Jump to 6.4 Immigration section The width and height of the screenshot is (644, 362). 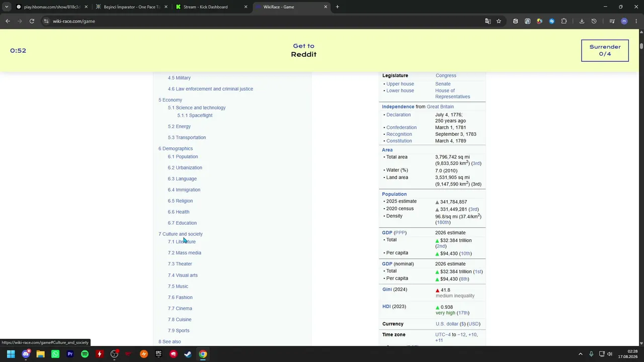pyautogui.click(x=184, y=190)
